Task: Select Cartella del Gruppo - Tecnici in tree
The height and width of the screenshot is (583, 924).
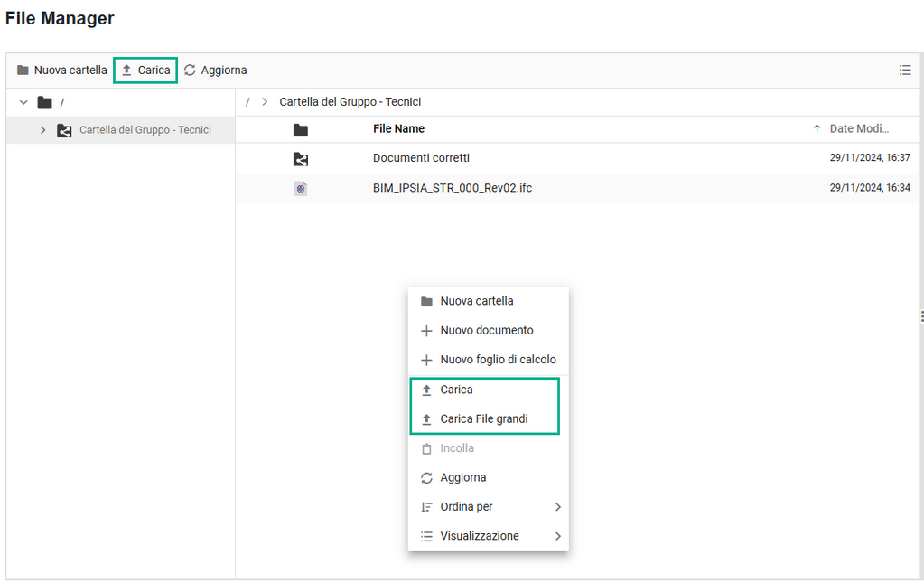Action: point(145,130)
